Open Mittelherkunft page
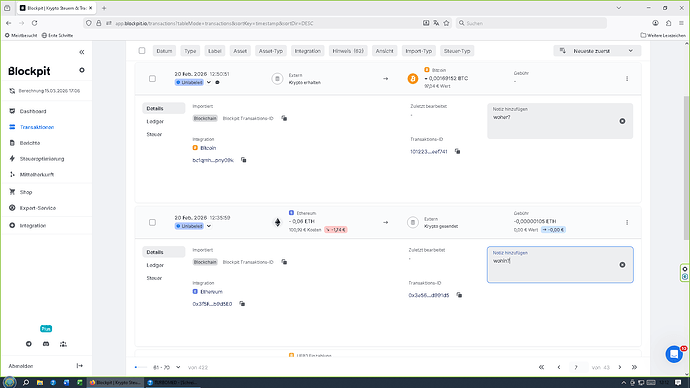Image resolution: width=690 pixels, height=388 pixels. [x=37, y=175]
